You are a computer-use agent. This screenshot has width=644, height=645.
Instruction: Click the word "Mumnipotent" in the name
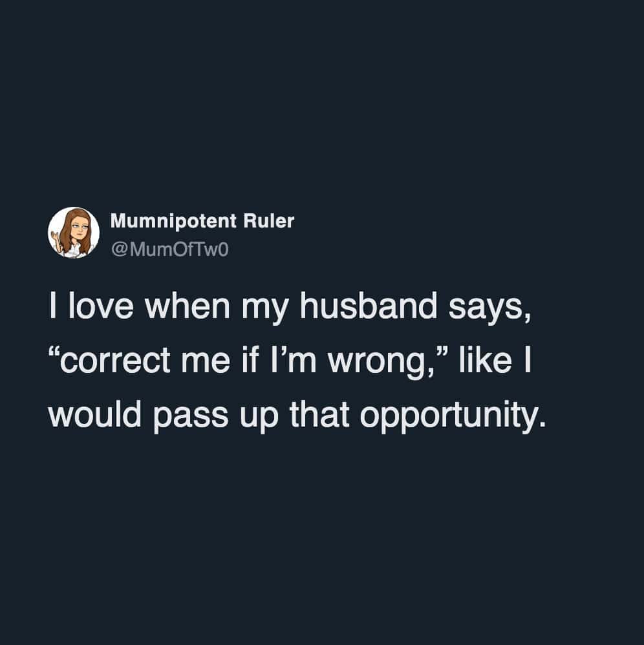pyautogui.click(x=173, y=221)
